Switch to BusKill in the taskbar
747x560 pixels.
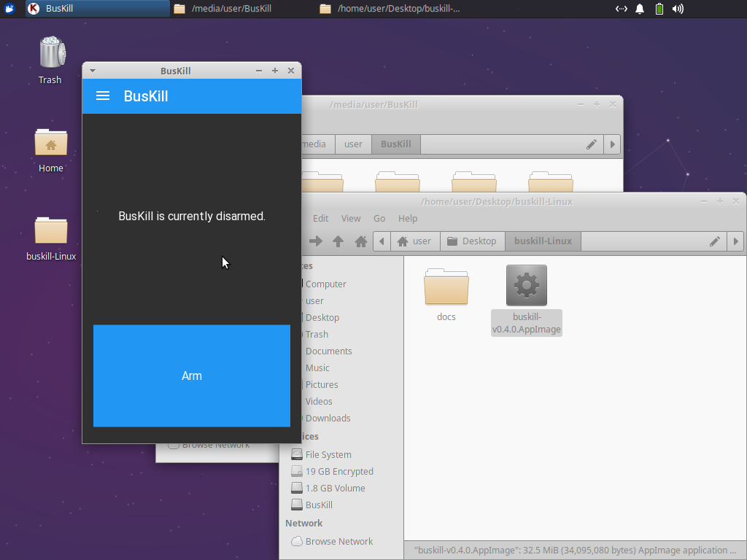click(98, 9)
